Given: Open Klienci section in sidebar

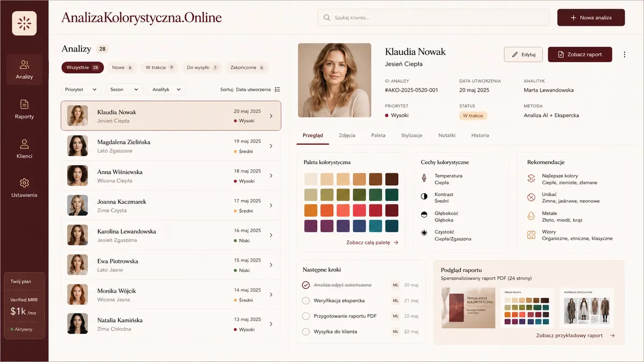Looking at the screenshot, I should [x=24, y=149].
